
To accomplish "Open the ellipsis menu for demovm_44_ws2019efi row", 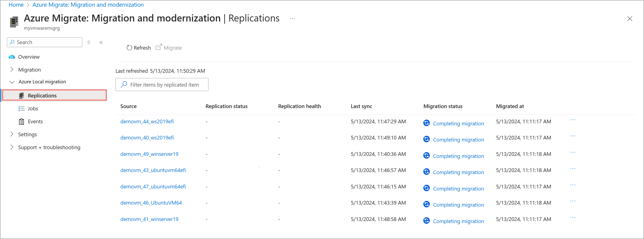I will tap(573, 120).
